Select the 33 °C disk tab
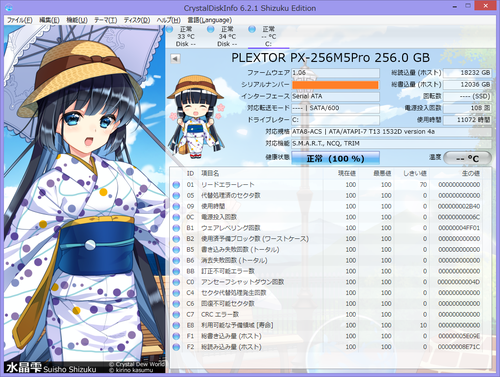The height and width of the screenshot is (377, 500). tap(186, 36)
